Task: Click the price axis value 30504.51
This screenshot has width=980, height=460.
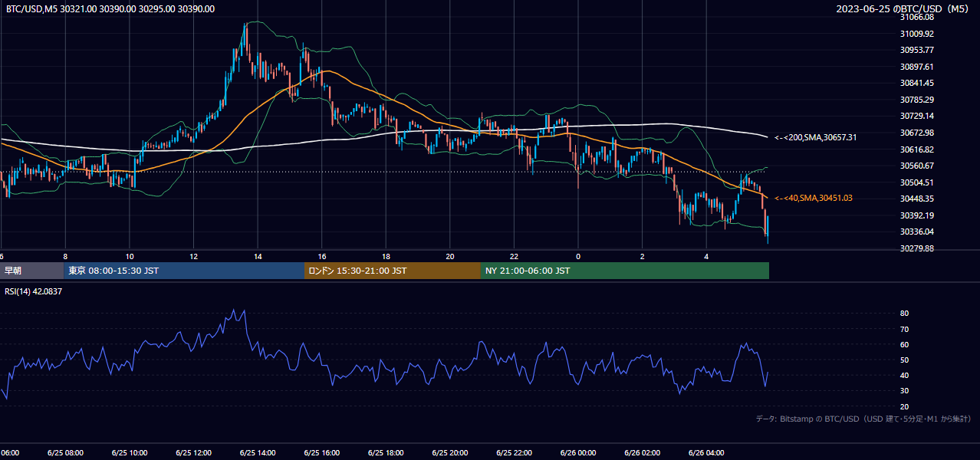Action: click(916, 182)
